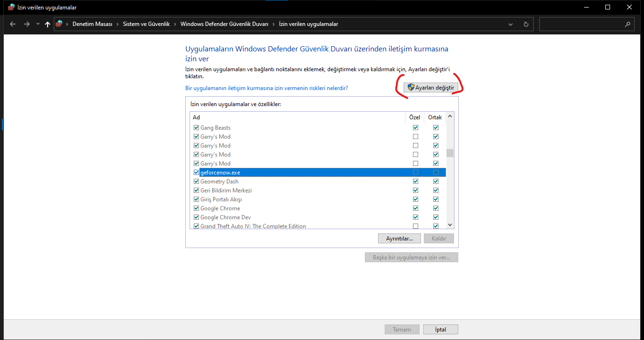Click Başka bir uygulamaya izin ver...

[x=412, y=257]
